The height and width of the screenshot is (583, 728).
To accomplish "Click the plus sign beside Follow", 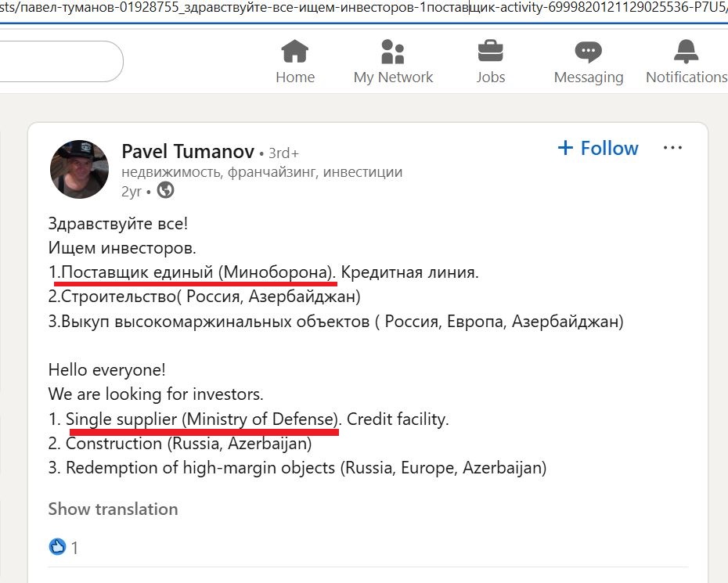I will point(565,148).
